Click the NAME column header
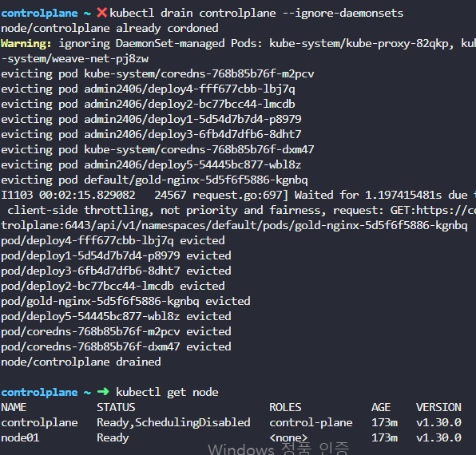Screen dimensions: 476x455 (x=14, y=407)
